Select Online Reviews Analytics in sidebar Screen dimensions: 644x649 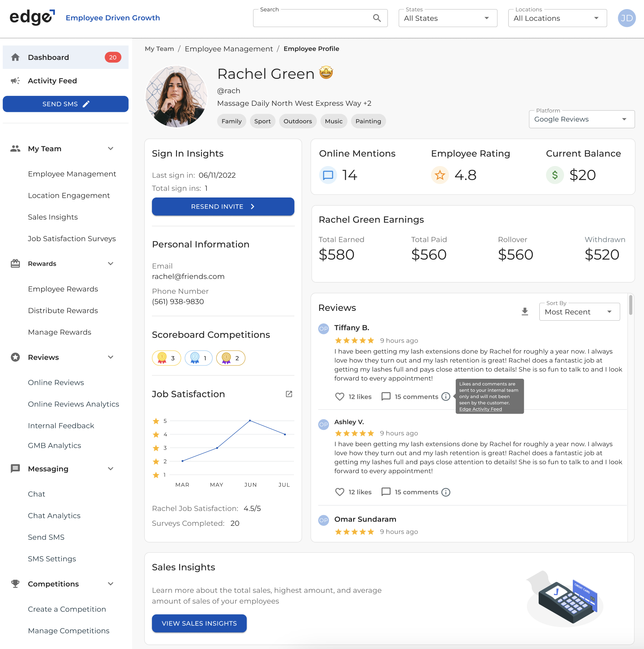click(x=73, y=404)
